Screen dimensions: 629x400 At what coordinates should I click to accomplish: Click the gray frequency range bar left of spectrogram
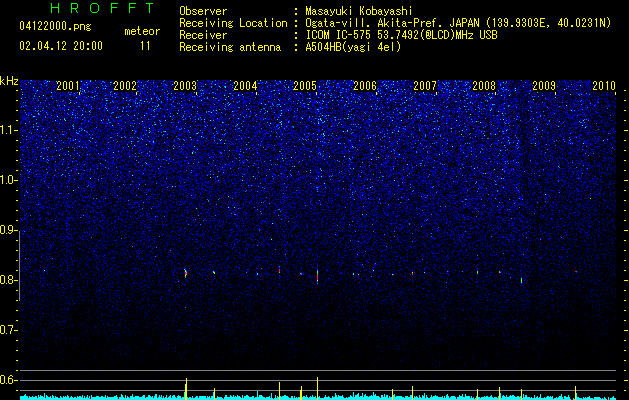pyautogui.click(x=19, y=266)
